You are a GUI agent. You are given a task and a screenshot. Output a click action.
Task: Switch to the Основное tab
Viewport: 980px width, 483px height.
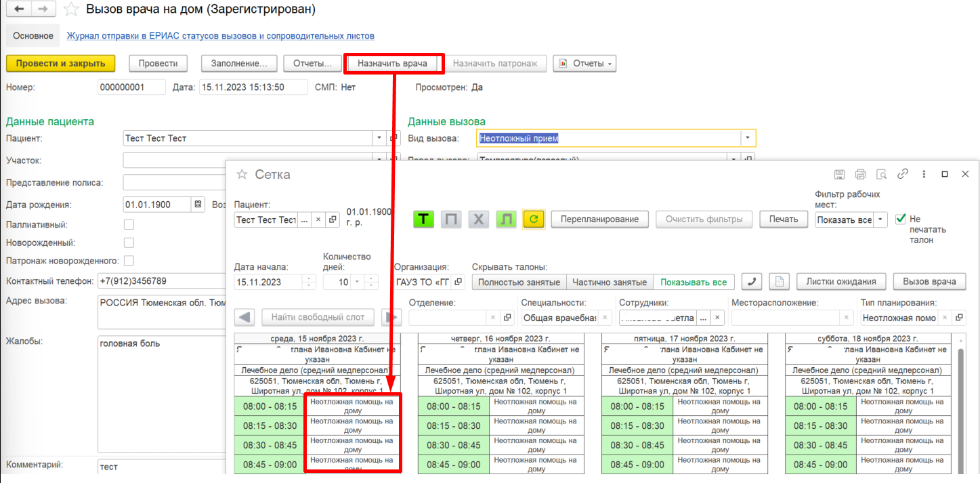[x=33, y=36]
